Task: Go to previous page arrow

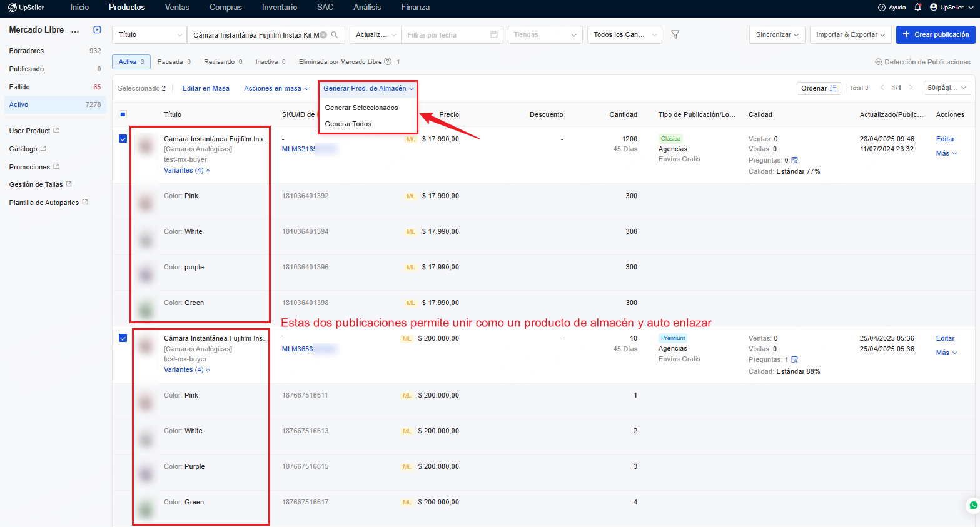Action: coord(882,88)
